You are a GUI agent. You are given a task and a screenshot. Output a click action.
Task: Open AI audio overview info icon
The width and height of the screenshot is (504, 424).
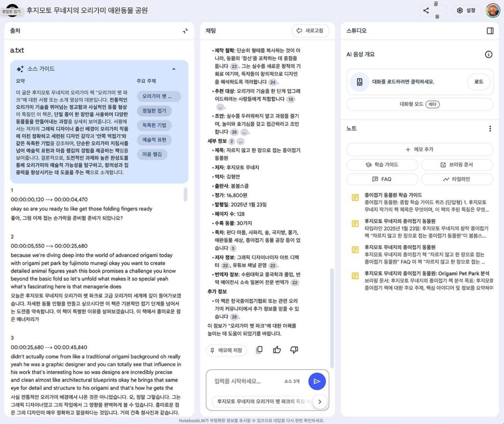coord(488,54)
